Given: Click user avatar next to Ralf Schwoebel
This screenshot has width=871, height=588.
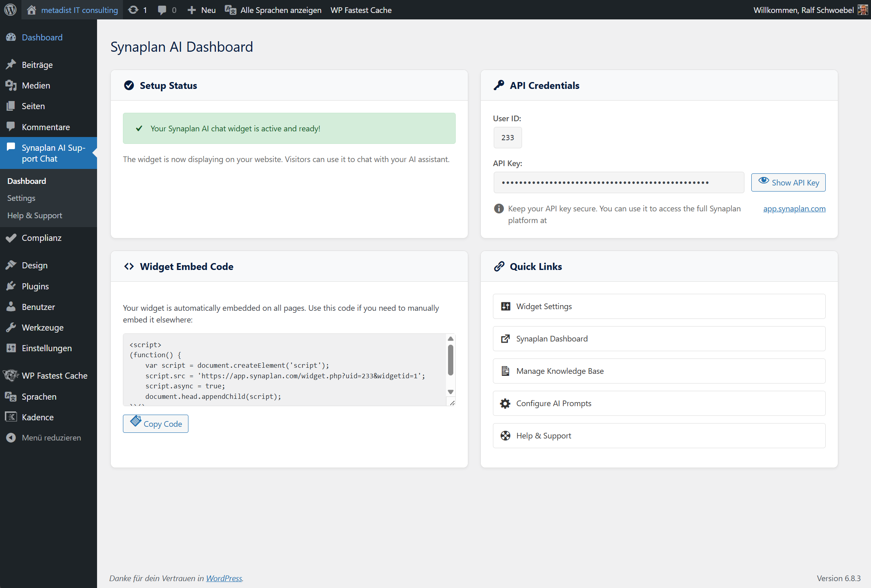Looking at the screenshot, I should (863, 10).
